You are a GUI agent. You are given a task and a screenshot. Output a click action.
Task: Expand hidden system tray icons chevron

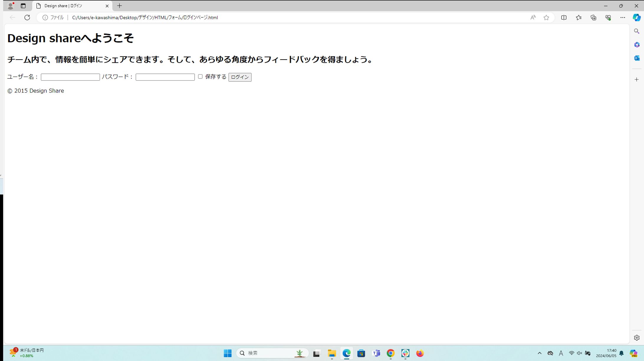click(x=539, y=353)
